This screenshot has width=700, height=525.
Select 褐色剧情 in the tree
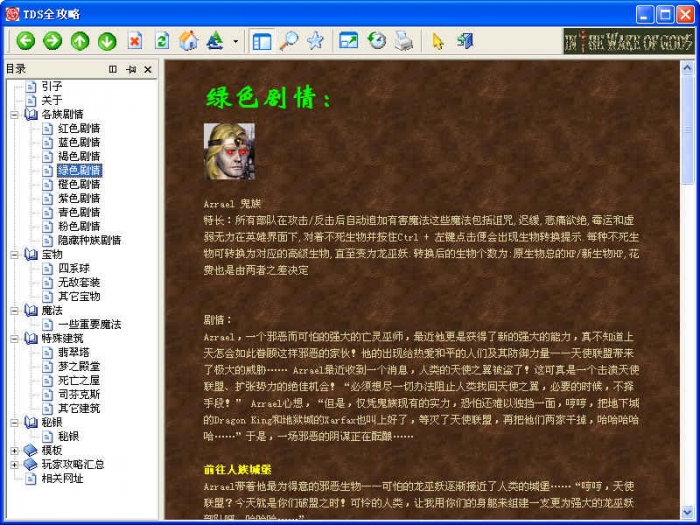click(x=79, y=156)
